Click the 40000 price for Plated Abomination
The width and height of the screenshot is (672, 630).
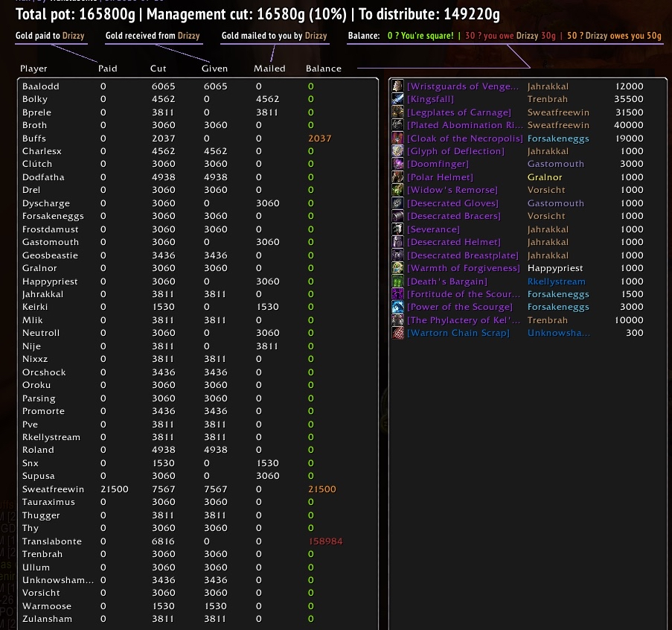click(x=628, y=125)
